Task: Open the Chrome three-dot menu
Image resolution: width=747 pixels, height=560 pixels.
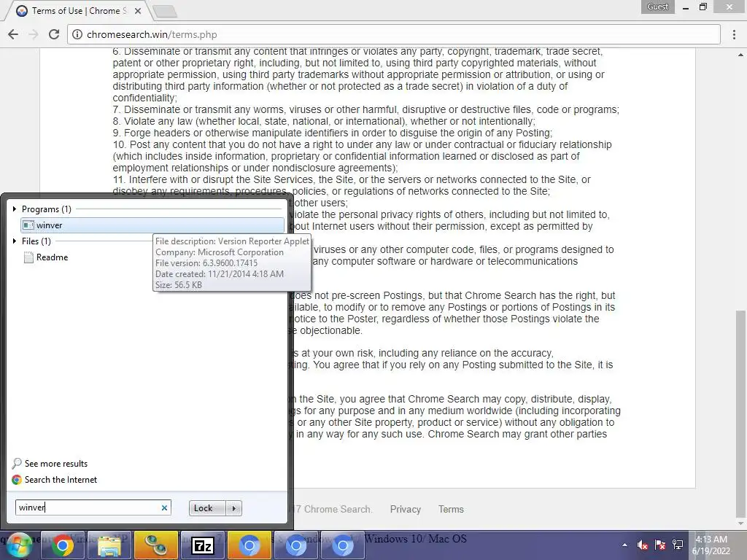Action: (x=734, y=34)
